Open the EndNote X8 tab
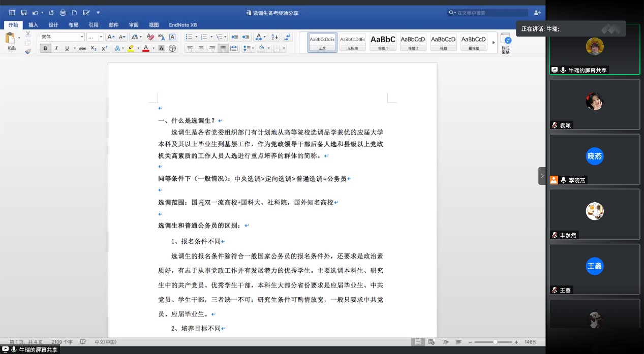The image size is (644, 354). [183, 24]
